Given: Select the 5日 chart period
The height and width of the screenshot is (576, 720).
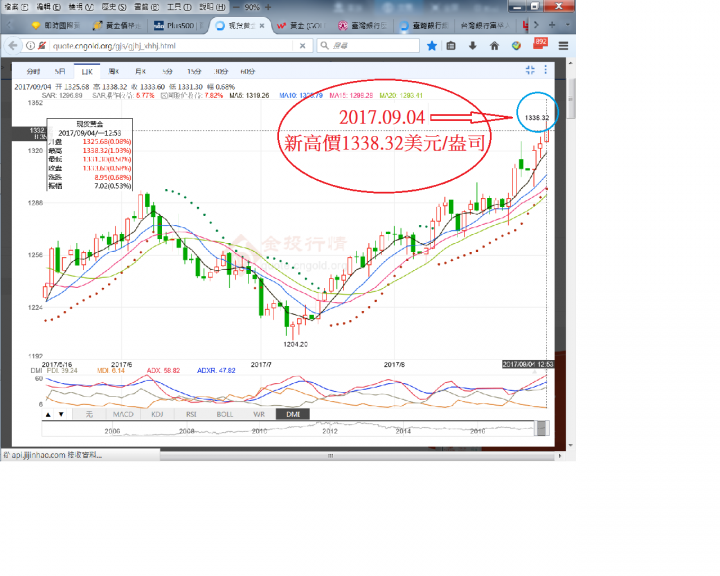Looking at the screenshot, I should [60, 71].
